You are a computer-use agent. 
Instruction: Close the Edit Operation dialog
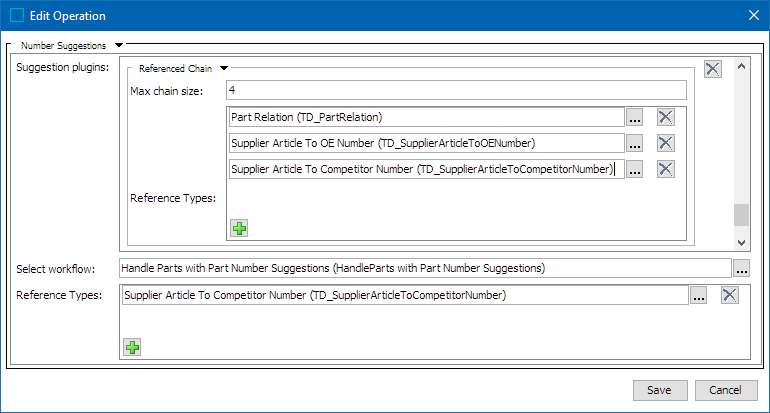754,15
